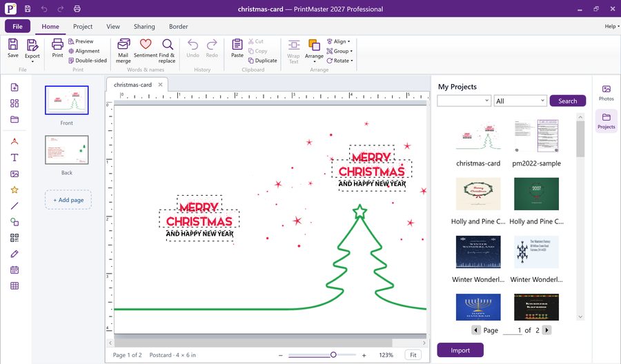Switch to the Project ribbon tab

click(83, 26)
